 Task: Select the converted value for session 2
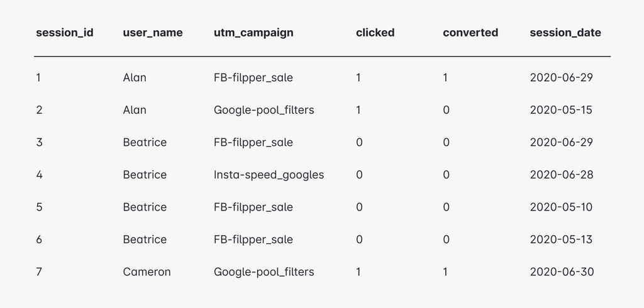446,110
